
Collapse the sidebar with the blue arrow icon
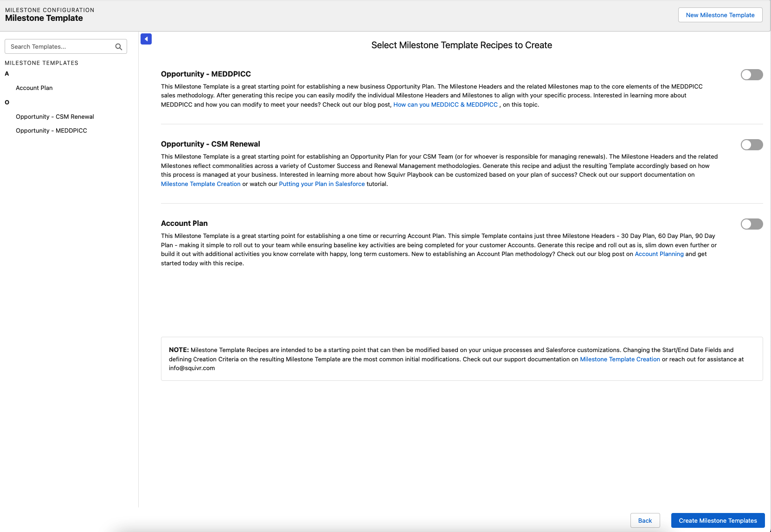pos(146,39)
